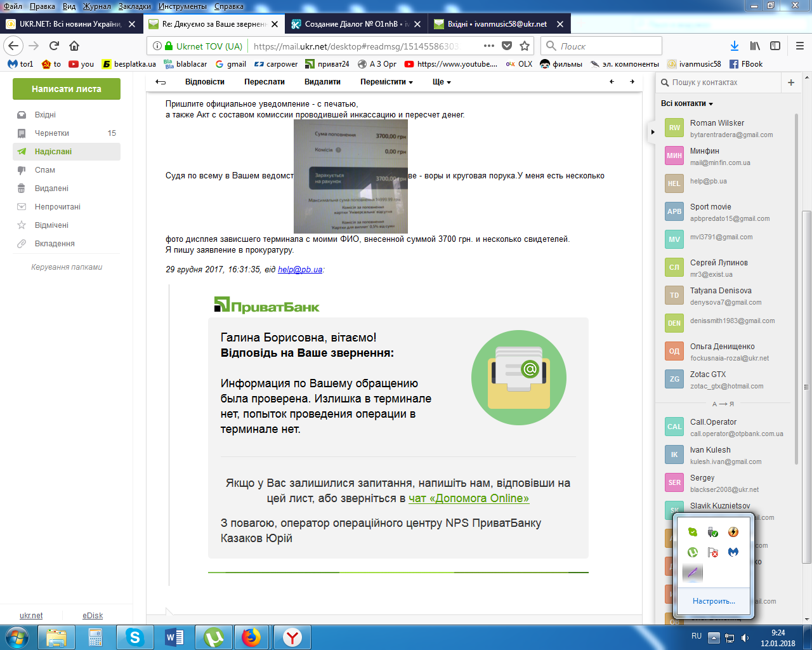
Task: Click the Firefox home icon
Action: point(74,46)
